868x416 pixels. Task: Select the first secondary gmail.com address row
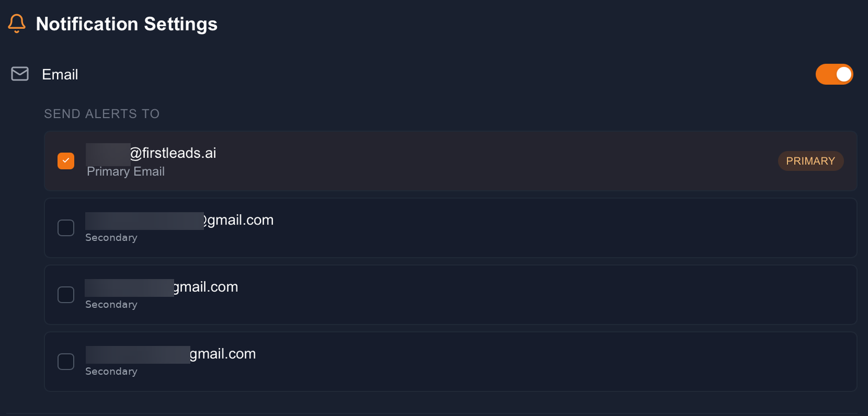pos(450,228)
